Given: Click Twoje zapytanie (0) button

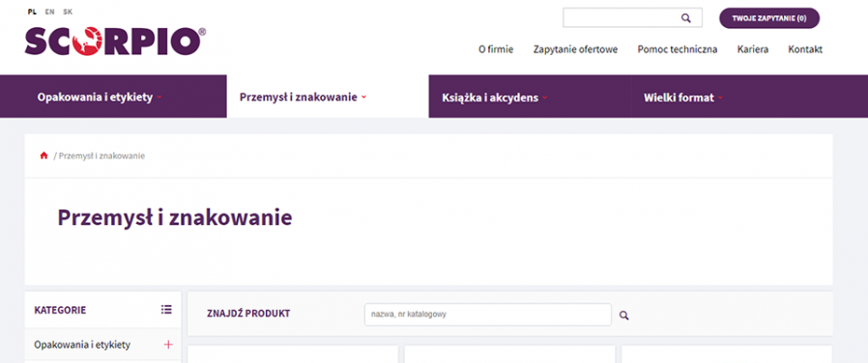Looking at the screenshot, I should [768, 18].
